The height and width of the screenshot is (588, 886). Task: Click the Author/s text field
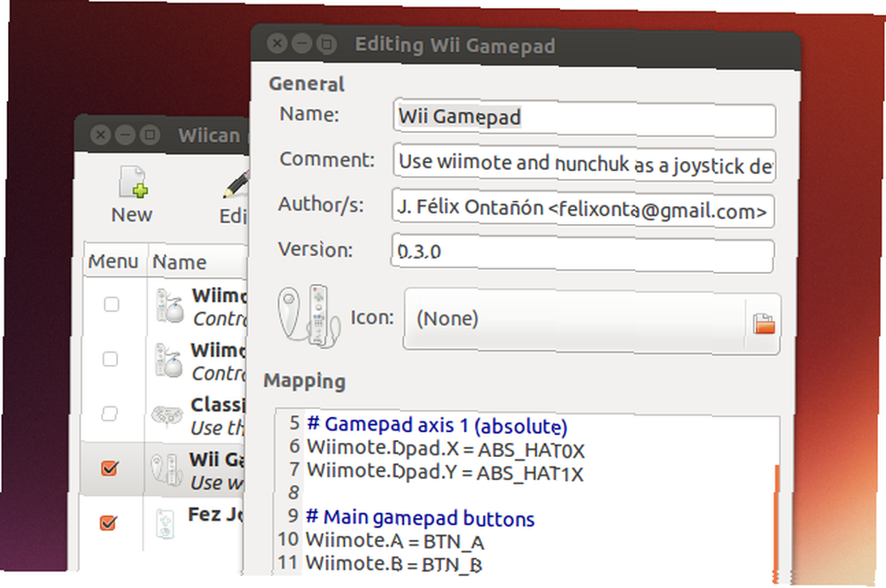pyautogui.click(x=583, y=209)
